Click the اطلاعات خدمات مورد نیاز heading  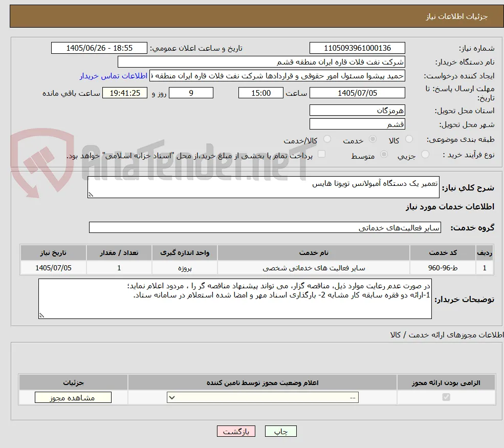(x=450, y=207)
